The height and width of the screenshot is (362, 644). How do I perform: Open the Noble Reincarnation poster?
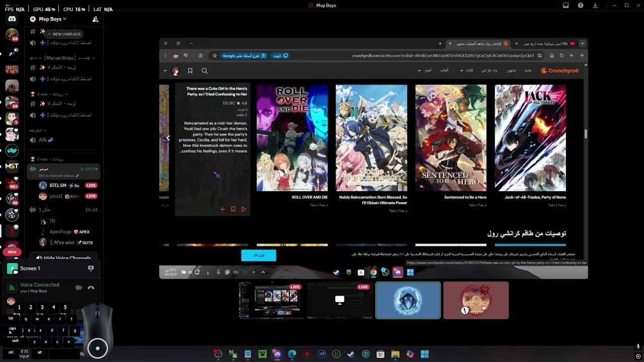click(x=371, y=138)
